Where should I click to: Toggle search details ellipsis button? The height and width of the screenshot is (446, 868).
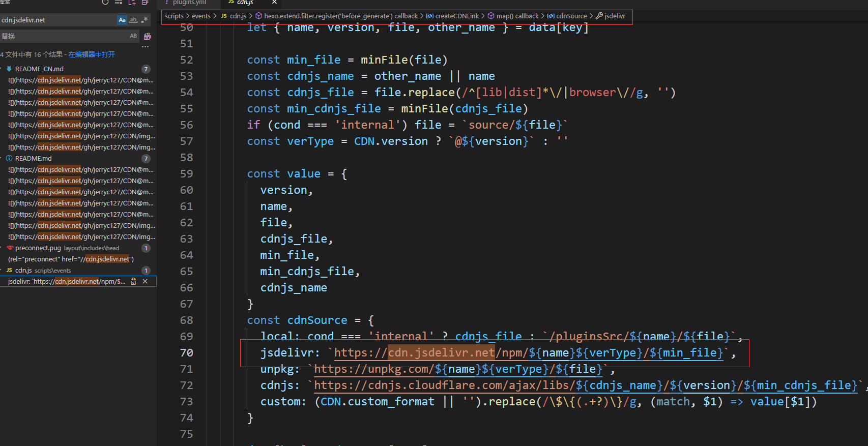[x=146, y=46]
